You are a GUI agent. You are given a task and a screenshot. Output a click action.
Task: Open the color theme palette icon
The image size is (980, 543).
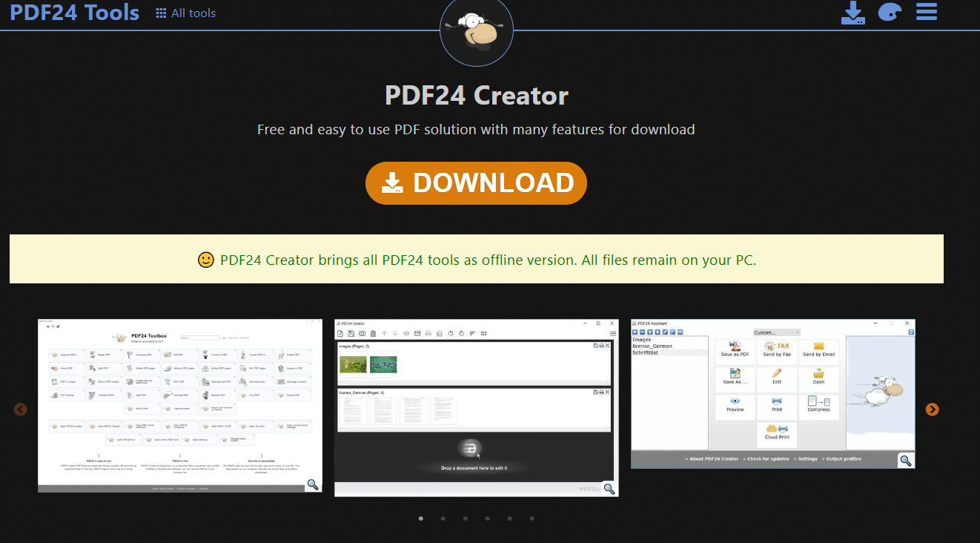point(890,13)
